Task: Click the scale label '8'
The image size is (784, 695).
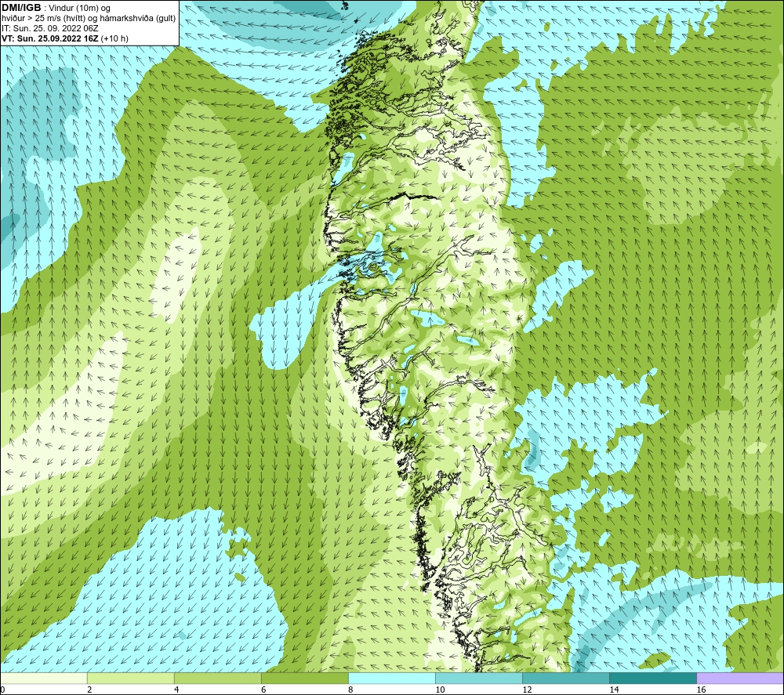Action: coord(350,690)
